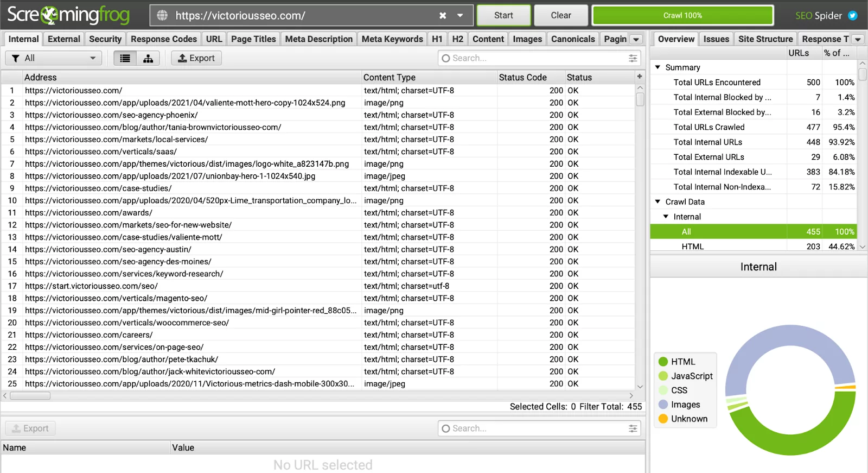Switch to Response Codes tab
This screenshot has height=473, width=868.
pyautogui.click(x=164, y=39)
